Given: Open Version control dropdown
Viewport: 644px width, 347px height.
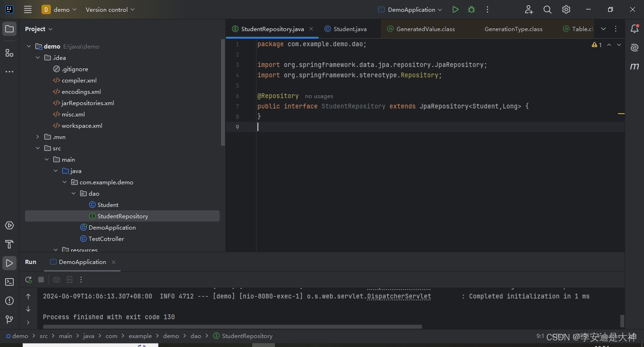Looking at the screenshot, I should pos(110,9).
